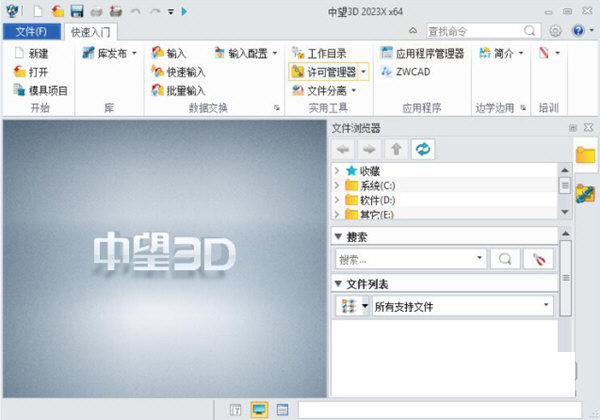Collapse the 文件列表 section
The width and height of the screenshot is (600, 420).
point(338,284)
